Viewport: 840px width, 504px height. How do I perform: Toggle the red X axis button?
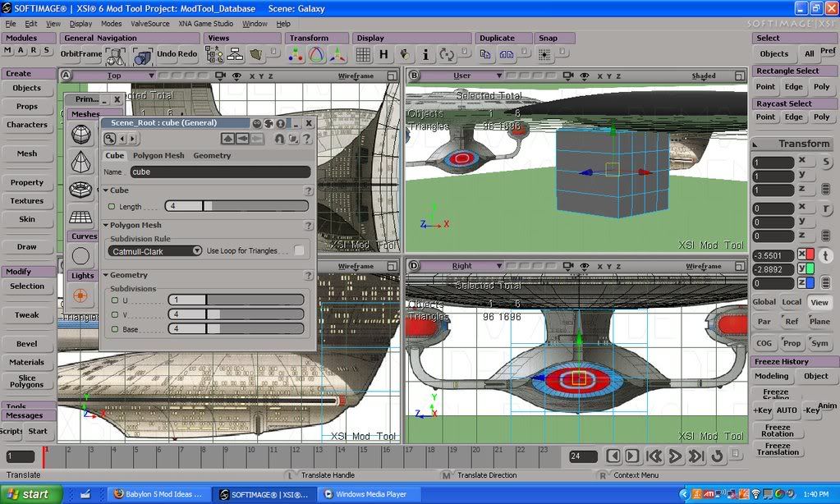tap(806, 254)
